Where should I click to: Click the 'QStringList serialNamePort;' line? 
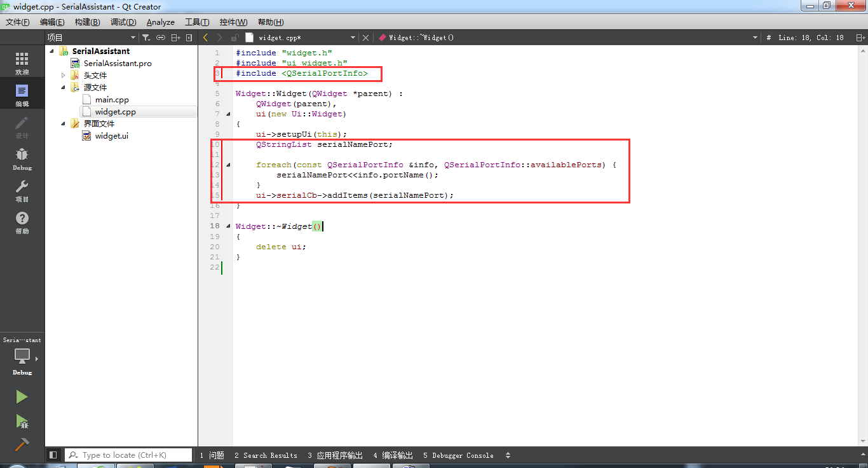coord(324,144)
